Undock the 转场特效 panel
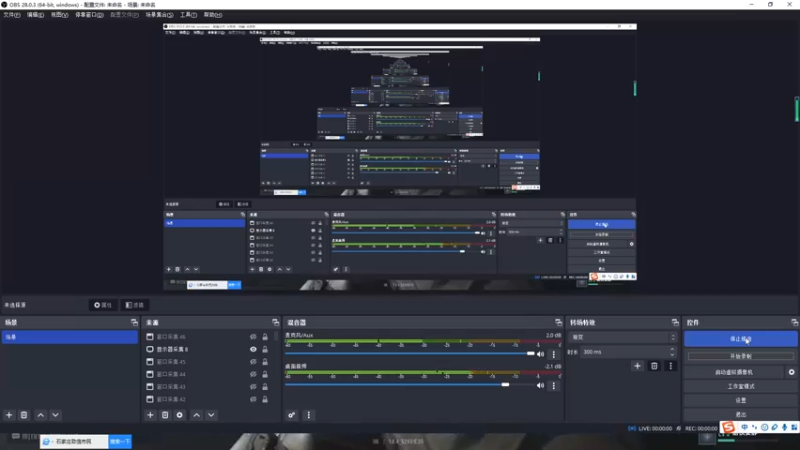Image resolution: width=800 pixels, height=450 pixels. 675,322
